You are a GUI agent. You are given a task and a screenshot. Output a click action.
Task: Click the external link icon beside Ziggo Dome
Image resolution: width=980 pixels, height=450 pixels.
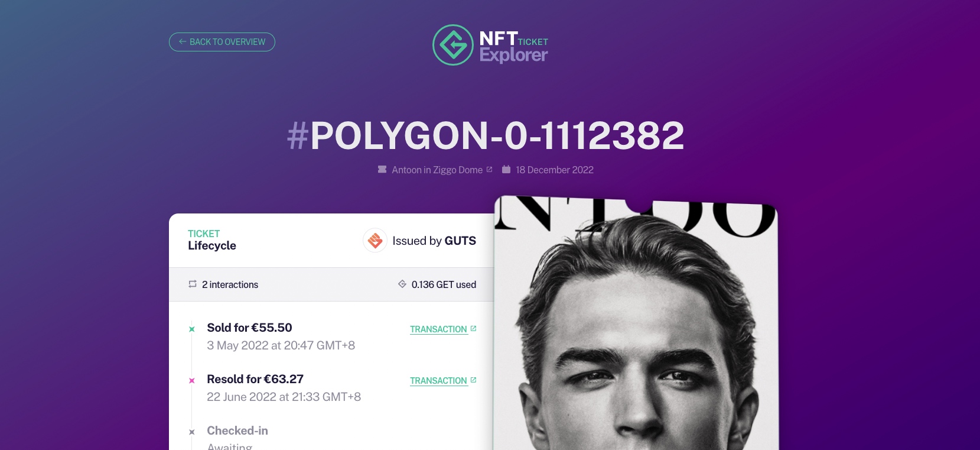pyautogui.click(x=489, y=169)
